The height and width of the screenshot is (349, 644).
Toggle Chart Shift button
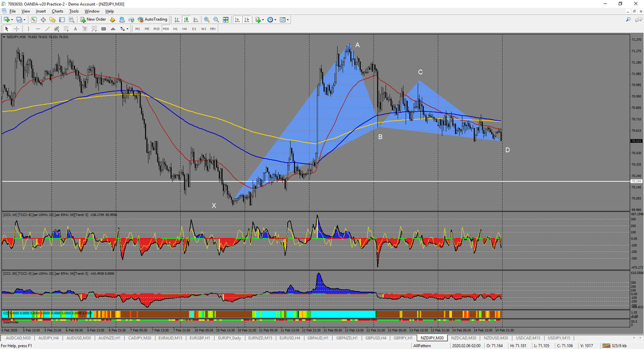[x=246, y=19]
